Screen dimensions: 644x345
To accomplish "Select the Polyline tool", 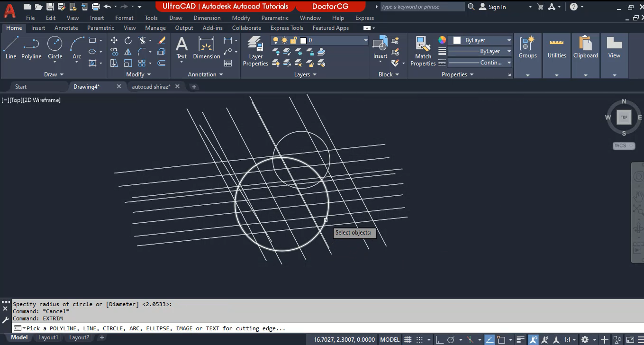I will click(x=31, y=48).
